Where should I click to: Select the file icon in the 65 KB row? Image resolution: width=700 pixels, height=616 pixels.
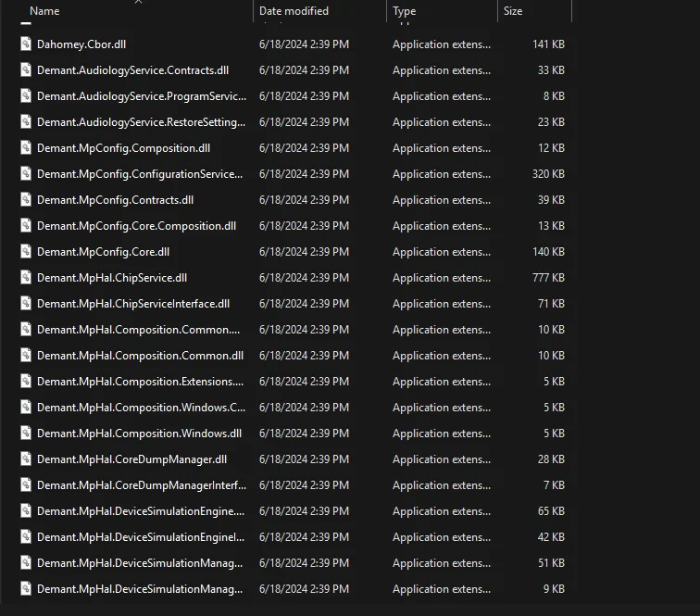click(x=26, y=510)
